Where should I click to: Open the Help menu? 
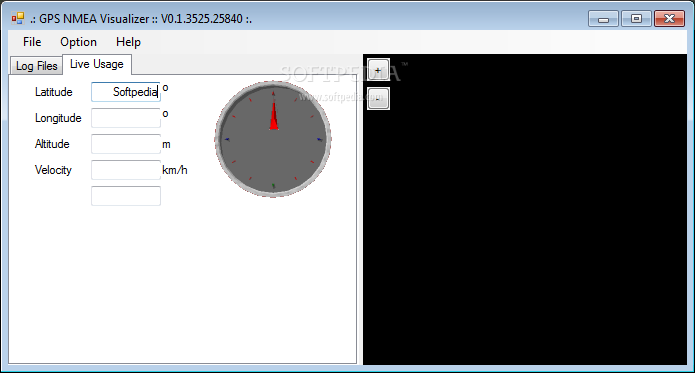coord(128,42)
